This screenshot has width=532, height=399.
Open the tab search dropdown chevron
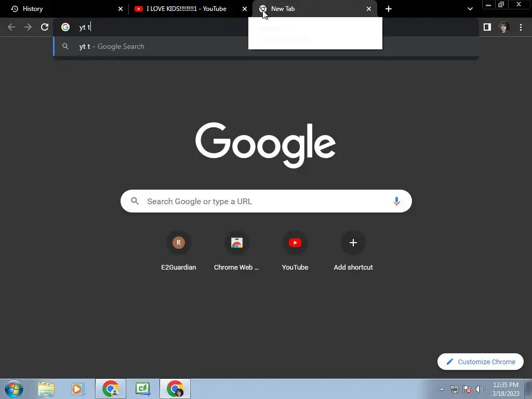(470, 9)
